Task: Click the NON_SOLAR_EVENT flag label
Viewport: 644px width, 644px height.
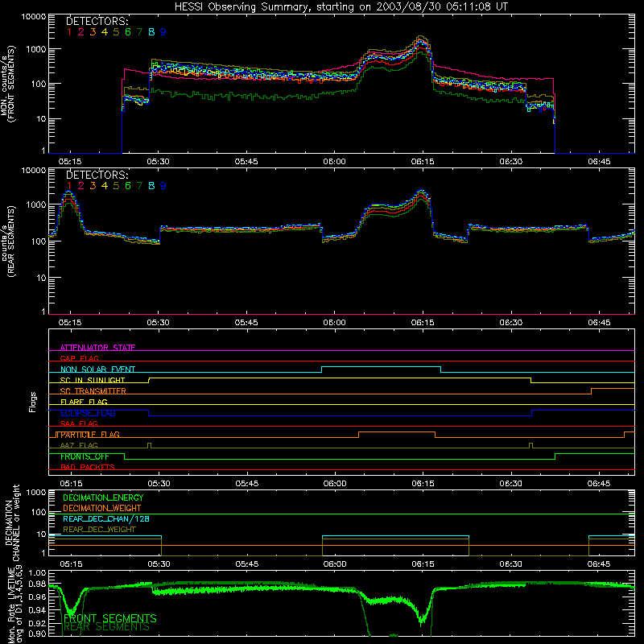Action: (x=97, y=369)
